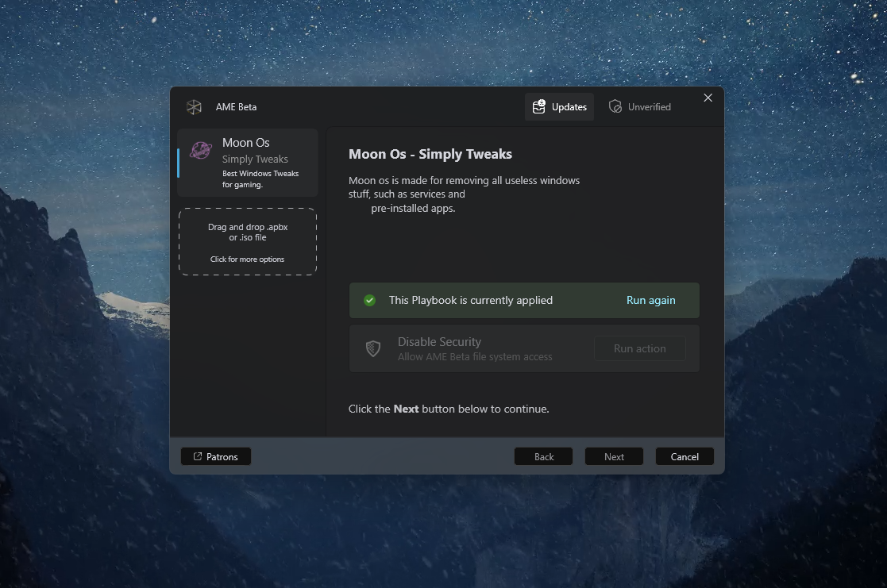This screenshot has height=588, width=887.
Task: Click 'Click for more options' text
Action: click(247, 259)
